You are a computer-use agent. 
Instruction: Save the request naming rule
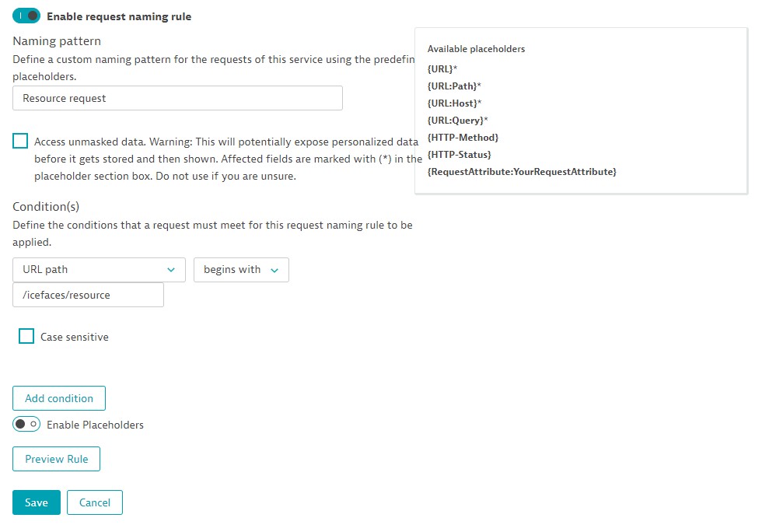[x=37, y=502]
